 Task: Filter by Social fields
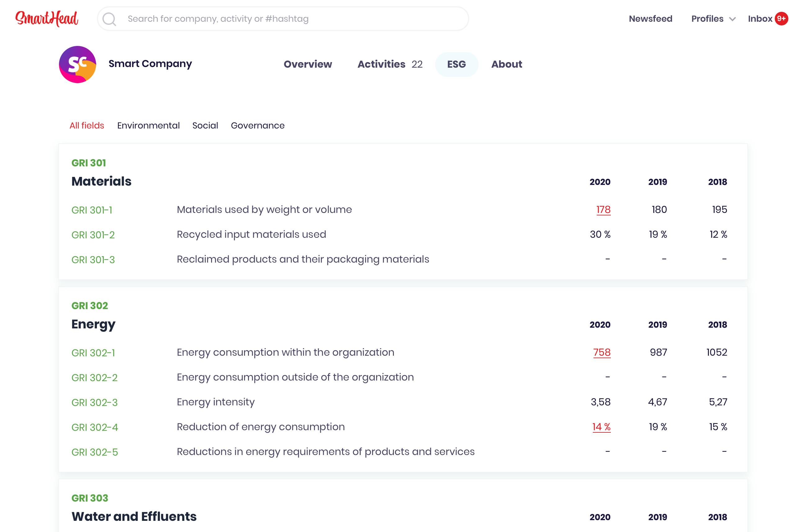coord(205,125)
